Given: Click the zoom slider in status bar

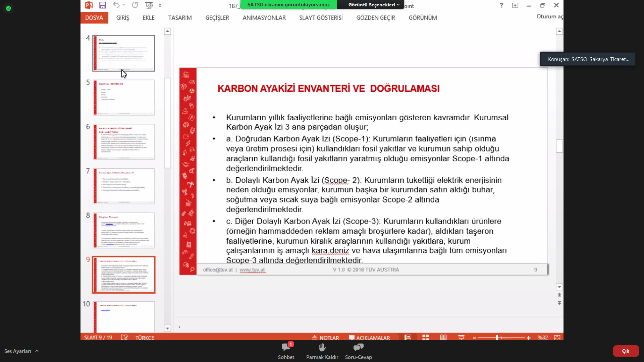Looking at the screenshot, I should 497,338.
